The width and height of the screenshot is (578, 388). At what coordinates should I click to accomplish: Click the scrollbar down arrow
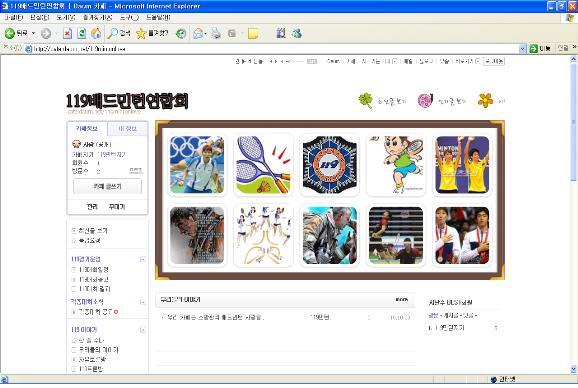coord(573,369)
